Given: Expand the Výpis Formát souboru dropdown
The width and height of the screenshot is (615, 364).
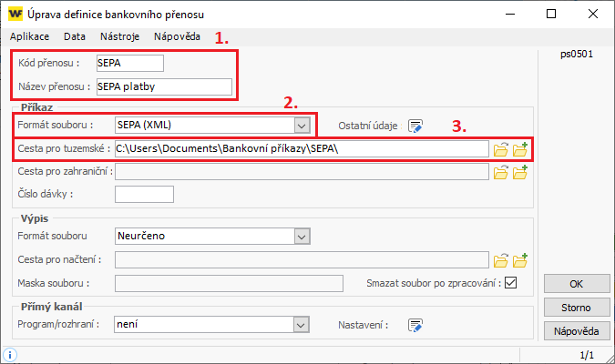Looking at the screenshot, I should click(x=302, y=237).
